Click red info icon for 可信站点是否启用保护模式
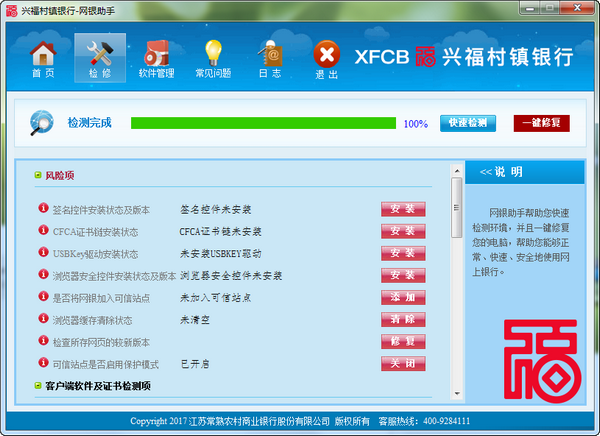Screen dimensions: 600x436 click(43, 362)
